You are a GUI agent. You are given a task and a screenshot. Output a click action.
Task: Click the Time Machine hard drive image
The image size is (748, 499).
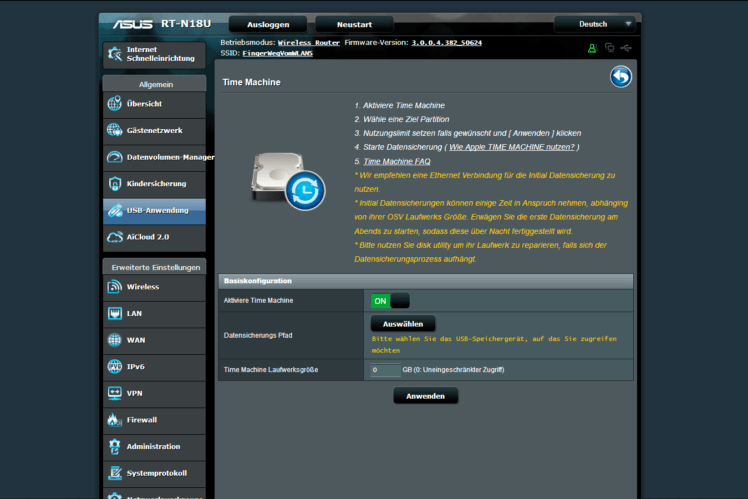tap(288, 181)
